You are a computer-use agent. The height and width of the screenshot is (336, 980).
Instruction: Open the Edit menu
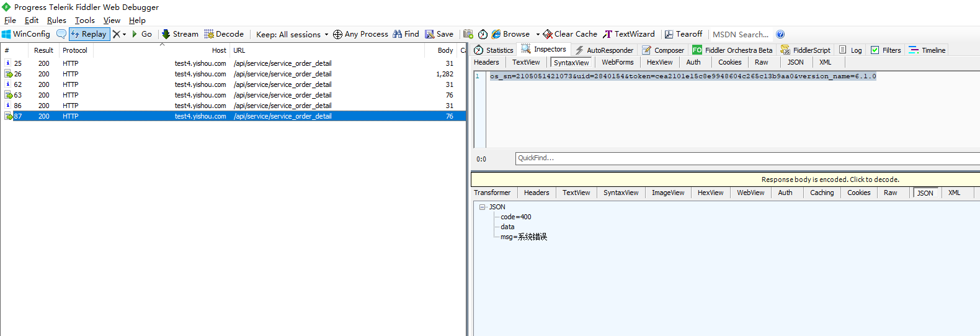pyautogui.click(x=32, y=20)
